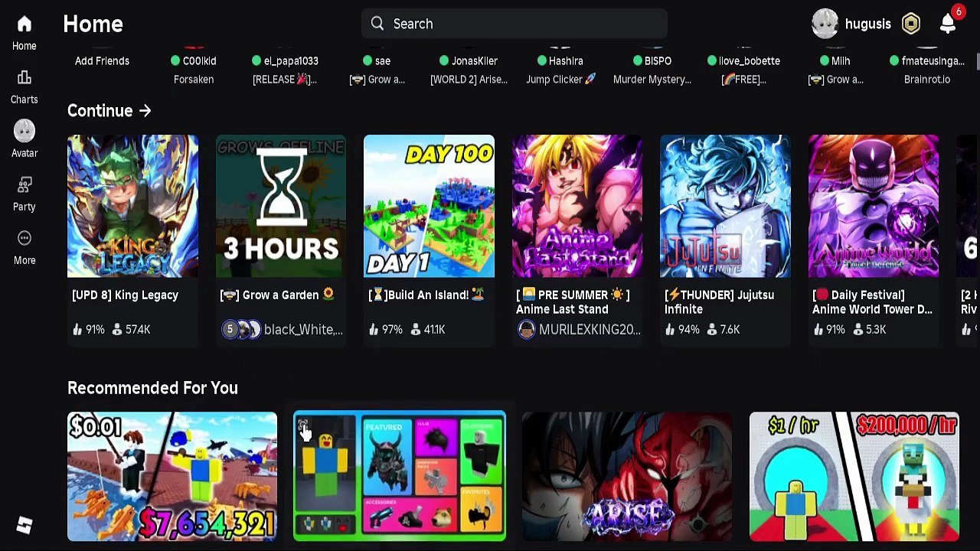Open the Recommended For You heading

[x=152, y=388]
